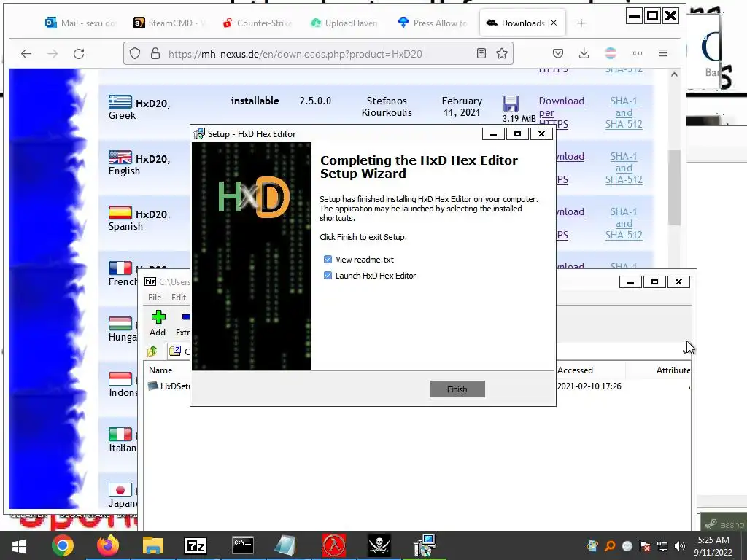
Task: Click the UK flag for English HxD20
Action: point(120,157)
